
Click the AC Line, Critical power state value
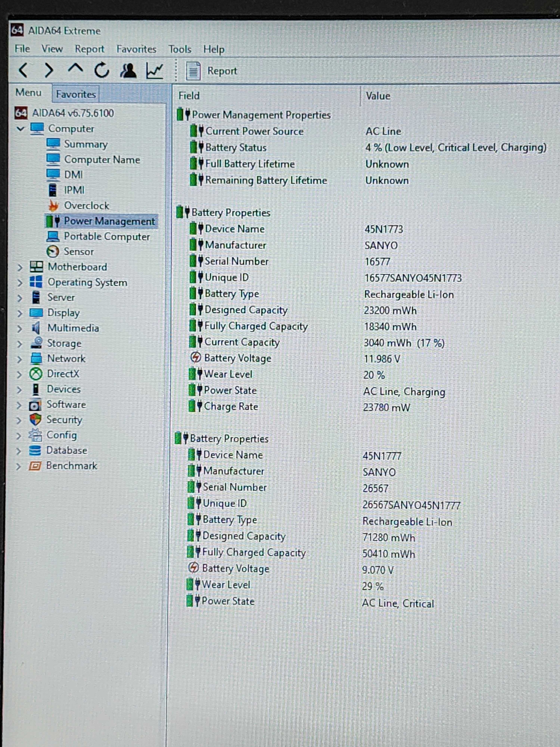(398, 603)
